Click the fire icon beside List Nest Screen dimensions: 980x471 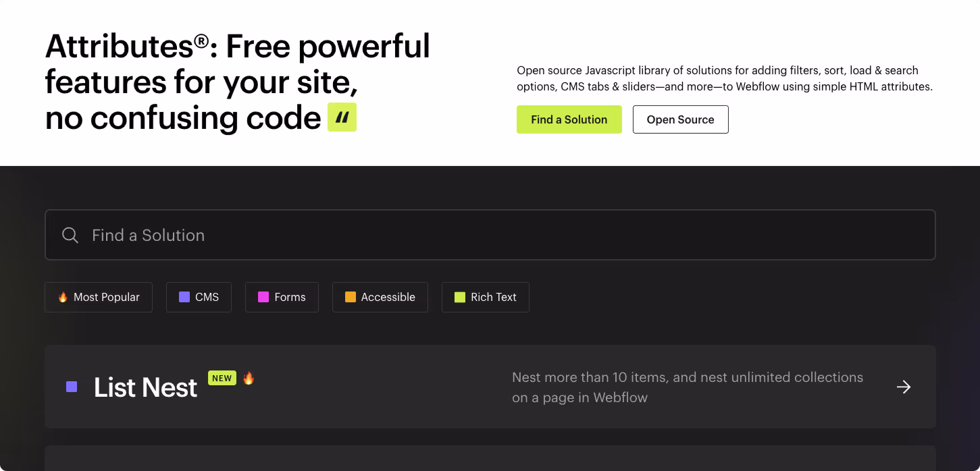pyautogui.click(x=249, y=378)
